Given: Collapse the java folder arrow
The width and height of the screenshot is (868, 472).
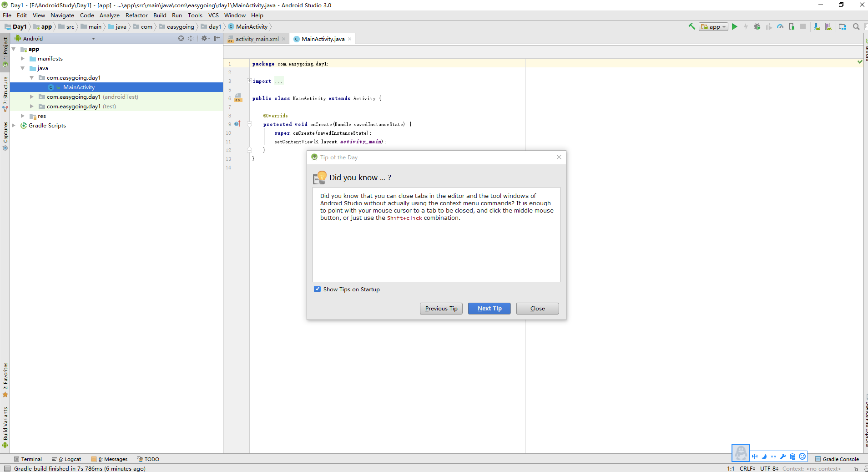Looking at the screenshot, I should (22, 68).
